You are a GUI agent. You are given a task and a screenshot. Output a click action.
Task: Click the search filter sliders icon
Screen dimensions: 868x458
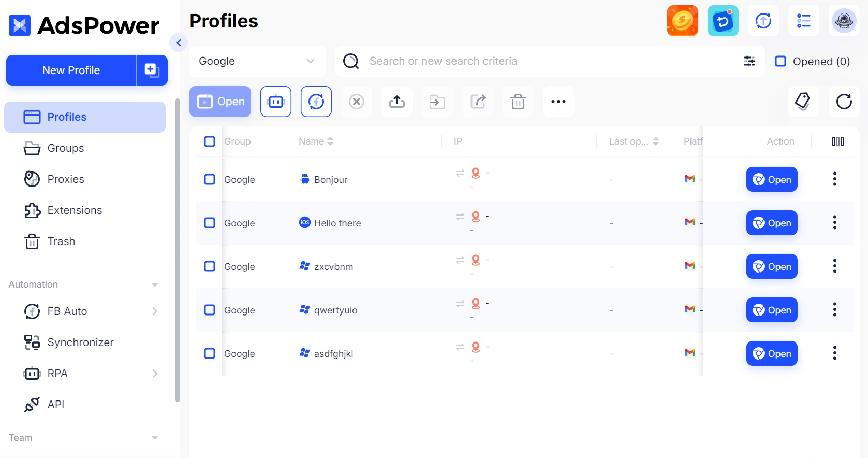tap(749, 61)
